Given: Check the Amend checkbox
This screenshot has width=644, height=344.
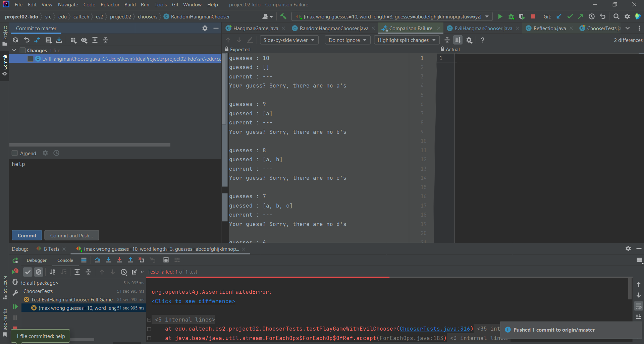Looking at the screenshot, I should point(15,153).
